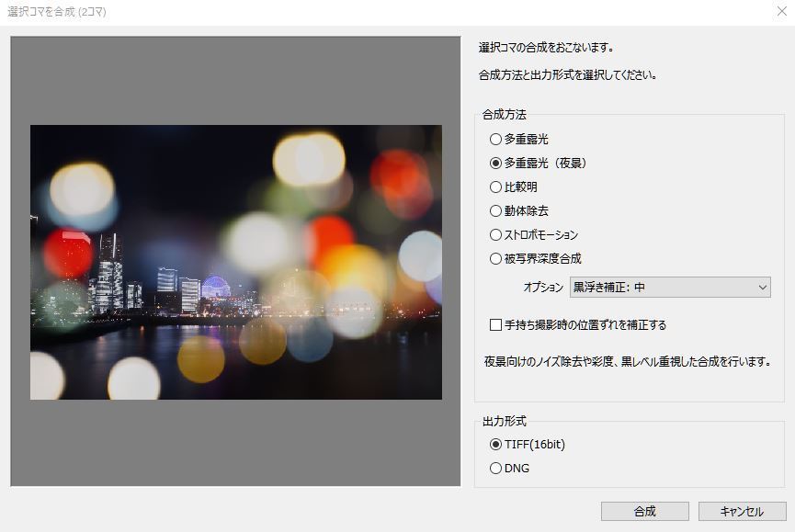Click the purple Ferris wheel in the preview

click(216, 287)
